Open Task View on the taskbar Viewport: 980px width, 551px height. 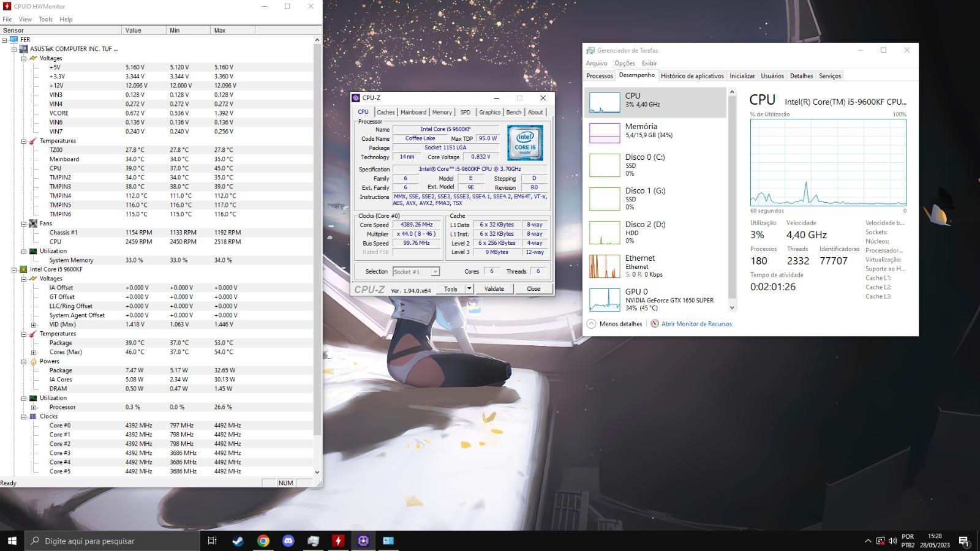(x=212, y=541)
